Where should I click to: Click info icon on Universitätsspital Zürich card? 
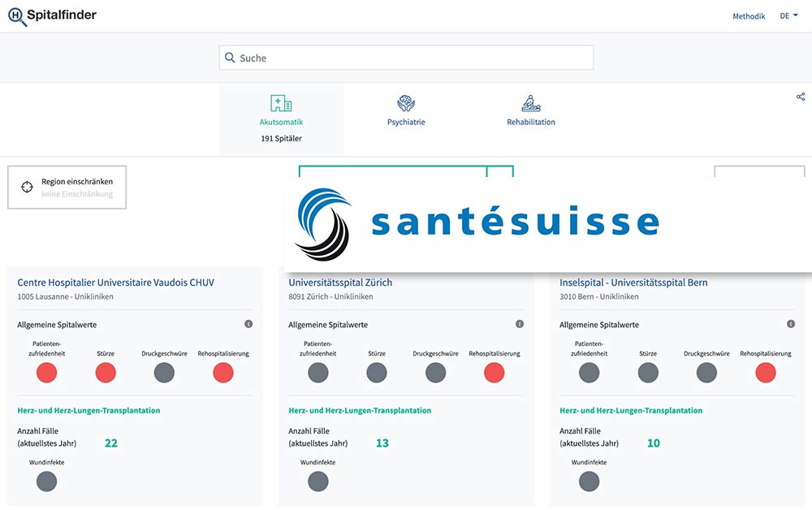(x=520, y=324)
